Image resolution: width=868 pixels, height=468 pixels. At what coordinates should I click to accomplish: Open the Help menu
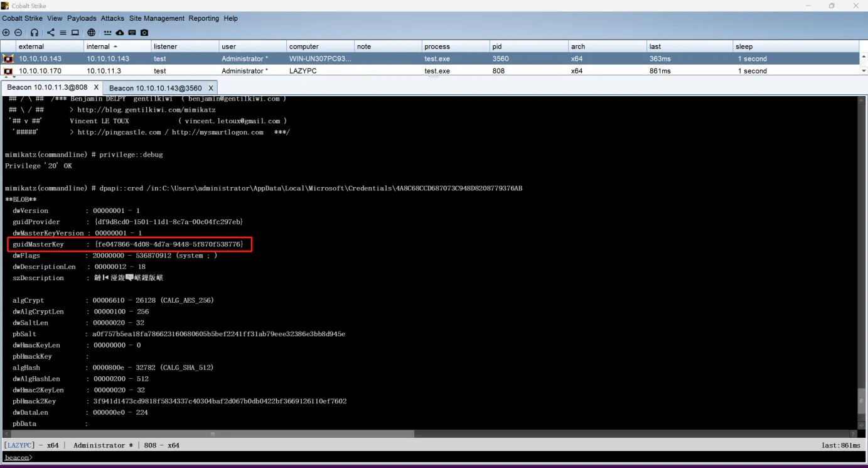[x=231, y=18]
